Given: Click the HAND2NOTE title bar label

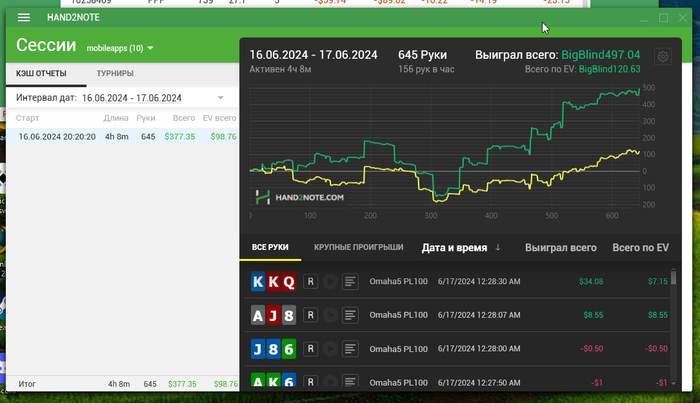Looking at the screenshot, I should (73, 17).
